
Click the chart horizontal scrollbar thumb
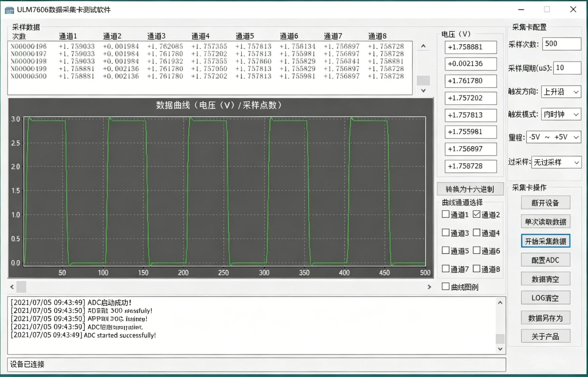(21, 287)
